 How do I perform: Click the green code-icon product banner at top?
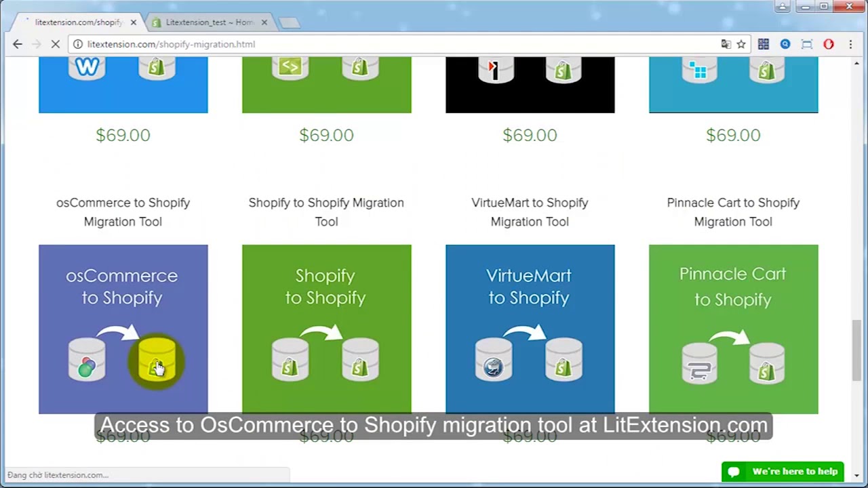coord(327,85)
